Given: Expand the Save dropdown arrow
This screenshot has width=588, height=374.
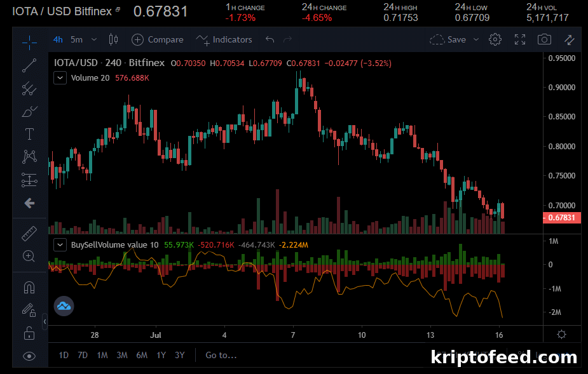Looking at the screenshot, I should (x=476, y=39).
